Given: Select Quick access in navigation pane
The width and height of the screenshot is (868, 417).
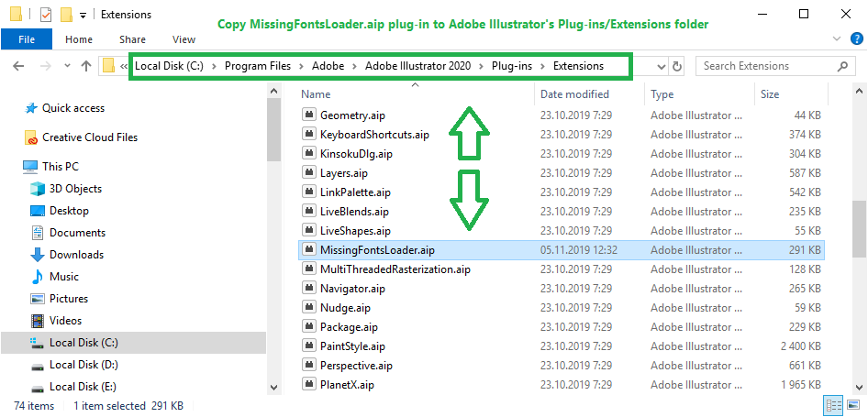Looking at the screenshot, I should tap(73, 108).
